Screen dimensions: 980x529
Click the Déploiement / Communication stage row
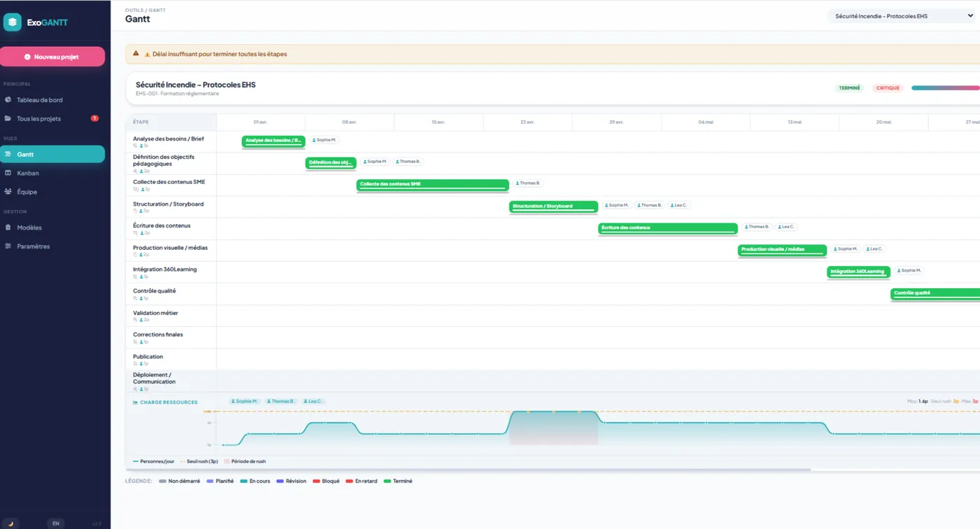pos(553,381)
